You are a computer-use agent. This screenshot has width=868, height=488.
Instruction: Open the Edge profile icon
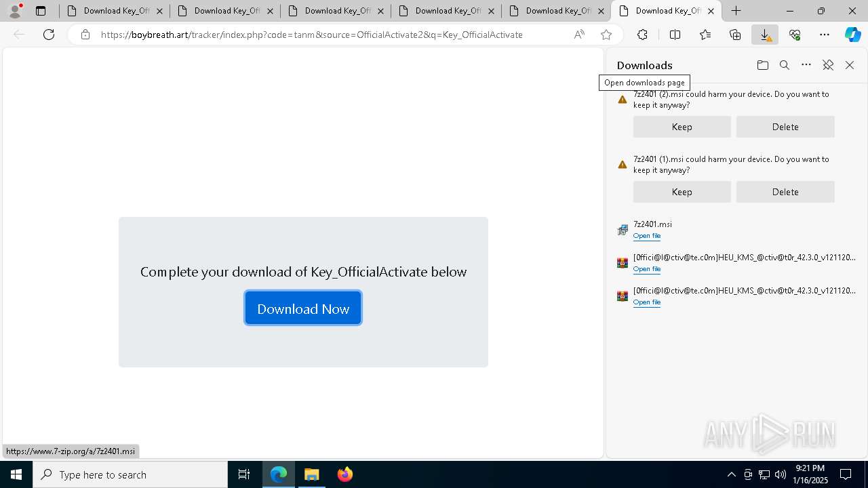15,11
